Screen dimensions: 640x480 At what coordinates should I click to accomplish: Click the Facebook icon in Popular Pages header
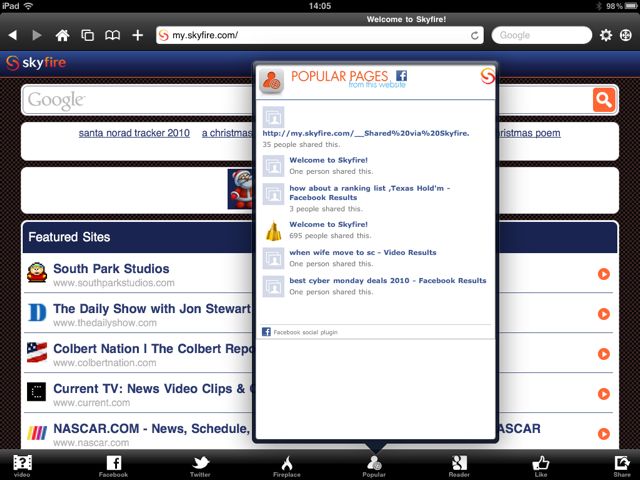click(402, 76)
